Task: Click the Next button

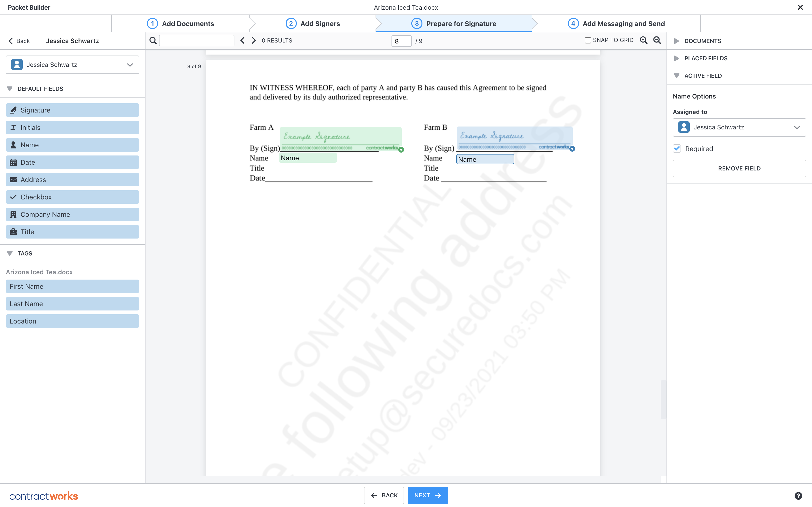Action: point(428,495)
